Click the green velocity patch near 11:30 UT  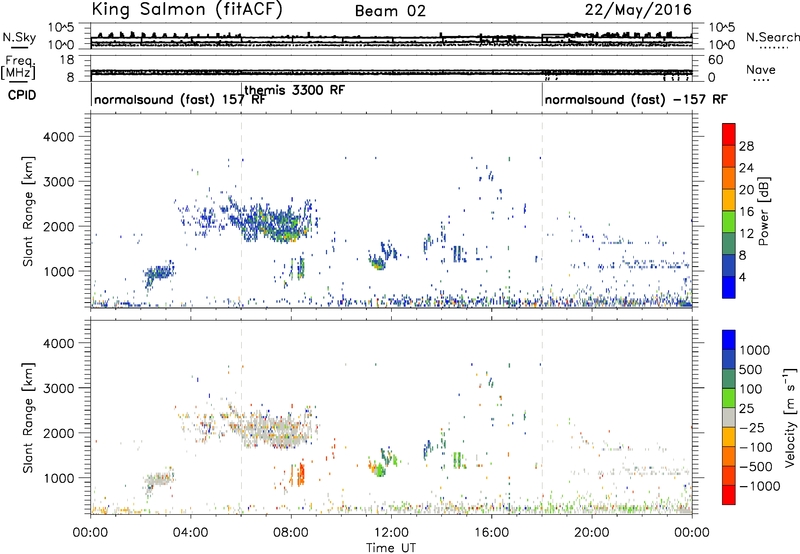[381, 468]
